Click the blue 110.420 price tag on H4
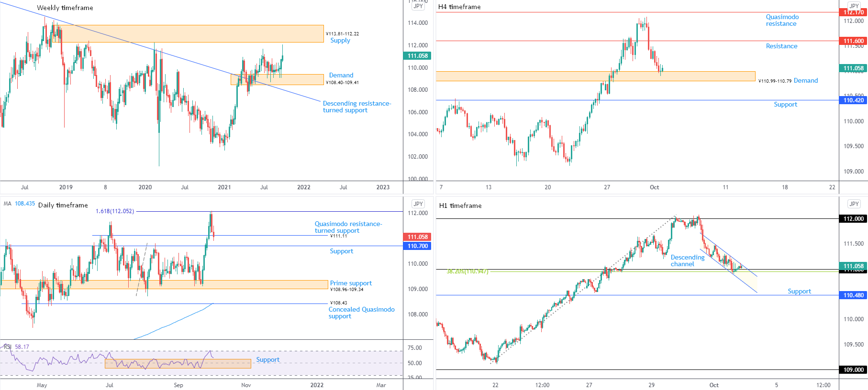868x390 pixels. (x=854, y=100)
